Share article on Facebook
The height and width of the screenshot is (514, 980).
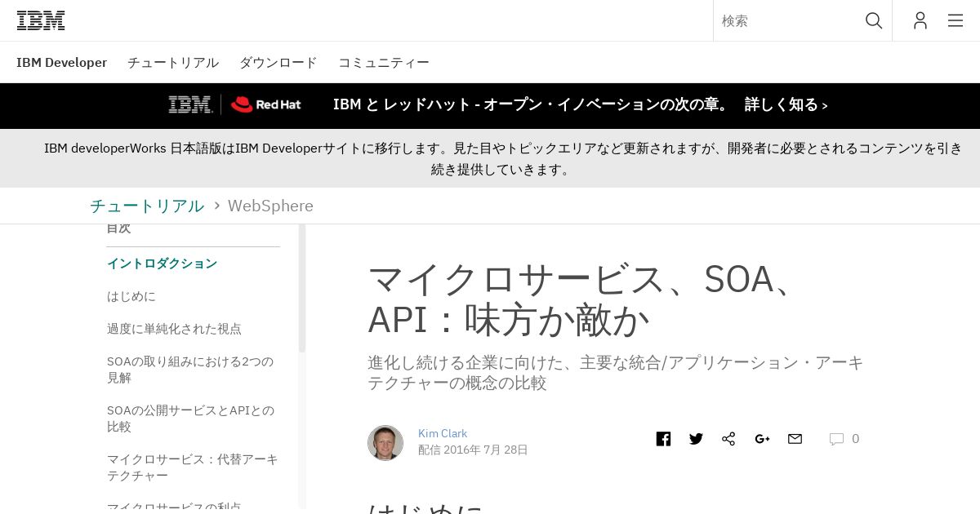click(663, 439)
